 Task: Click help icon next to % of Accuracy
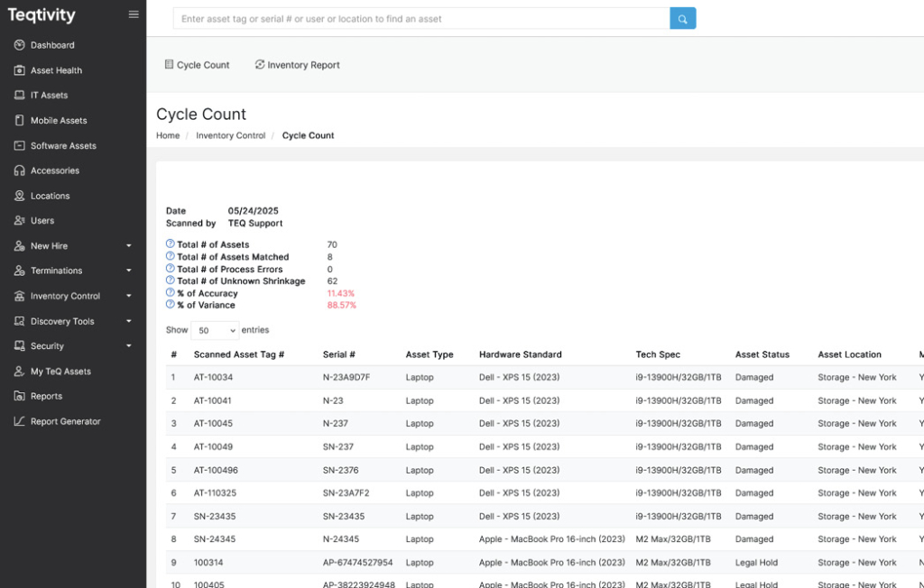point(171,293)
